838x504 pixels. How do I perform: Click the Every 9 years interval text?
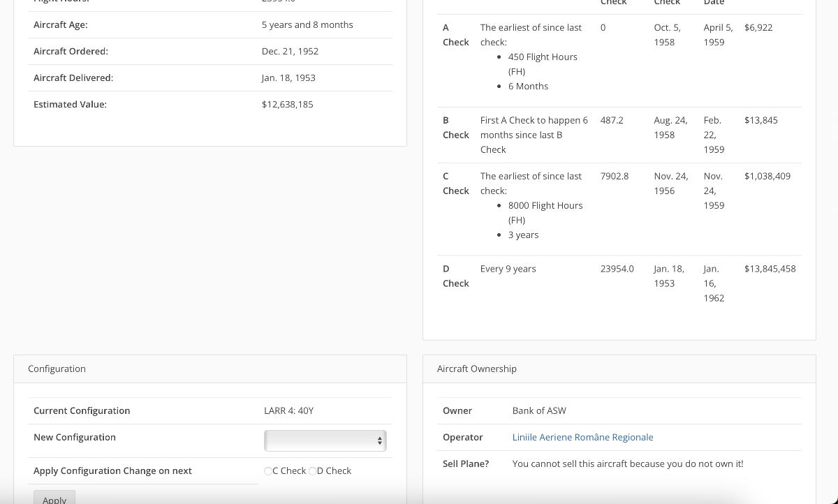point(508,269)
